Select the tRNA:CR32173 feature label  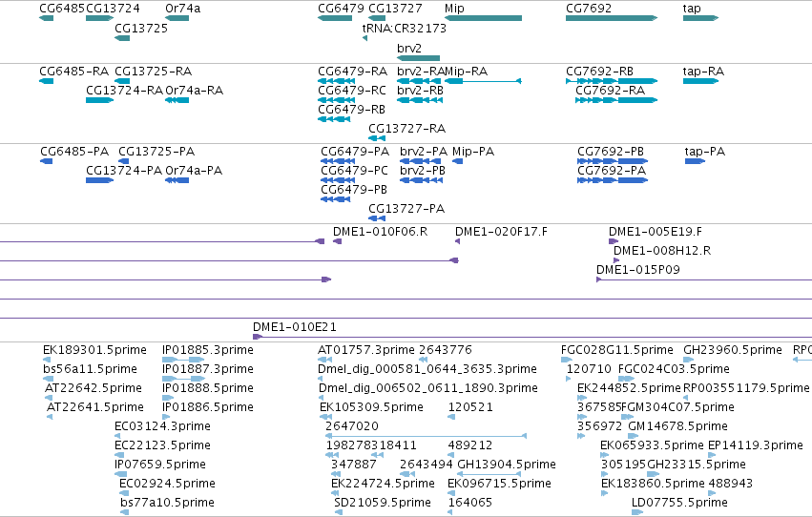404,28
